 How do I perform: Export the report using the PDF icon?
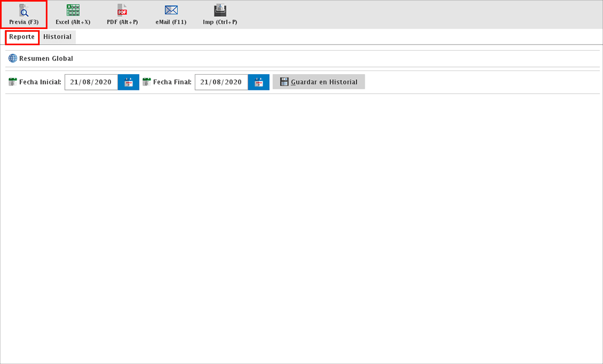point(122,10)
